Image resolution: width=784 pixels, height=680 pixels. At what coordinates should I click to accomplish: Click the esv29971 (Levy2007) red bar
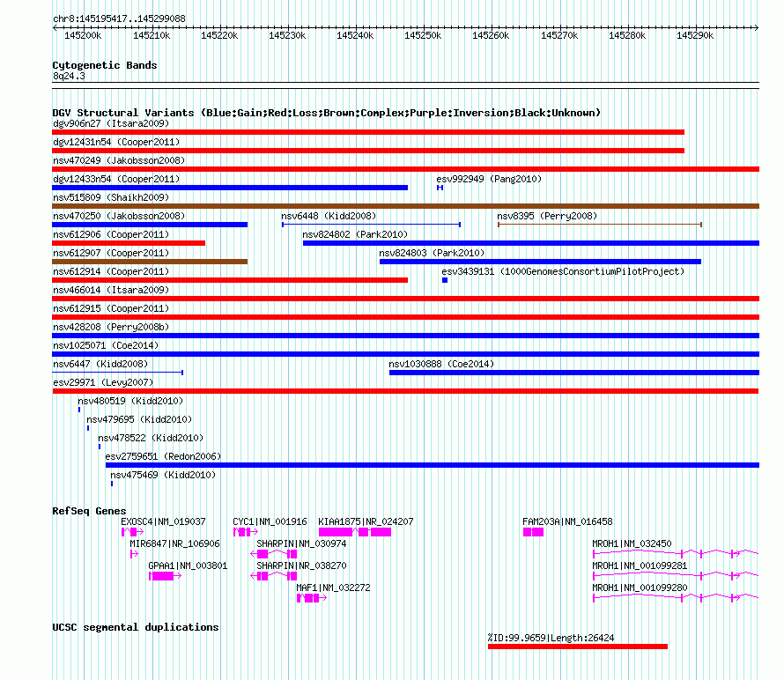coord(405,391)
